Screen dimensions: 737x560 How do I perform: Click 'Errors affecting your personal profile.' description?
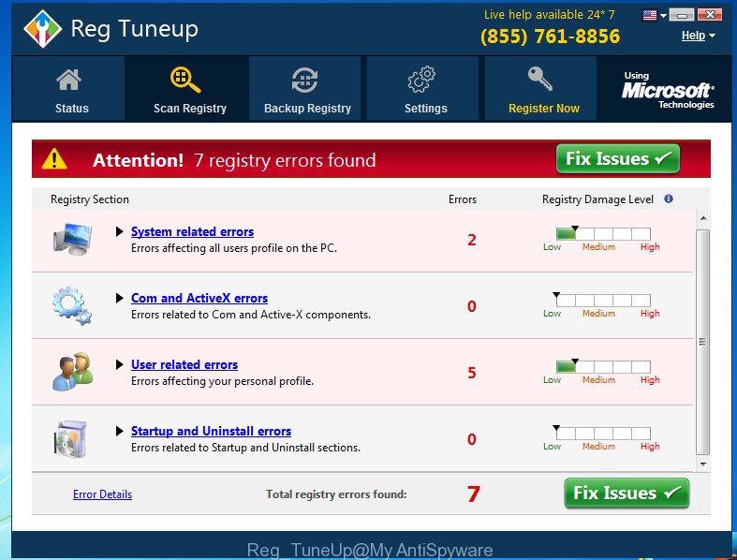pos(222,381)
